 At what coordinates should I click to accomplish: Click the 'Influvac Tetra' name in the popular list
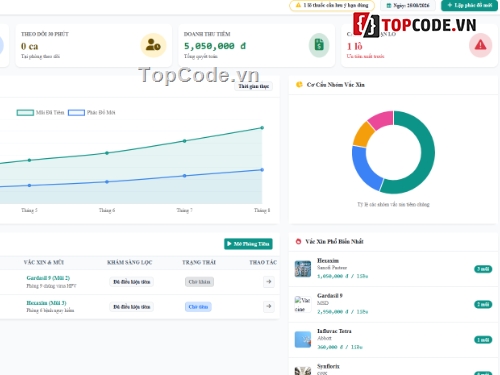coord(334,331)
